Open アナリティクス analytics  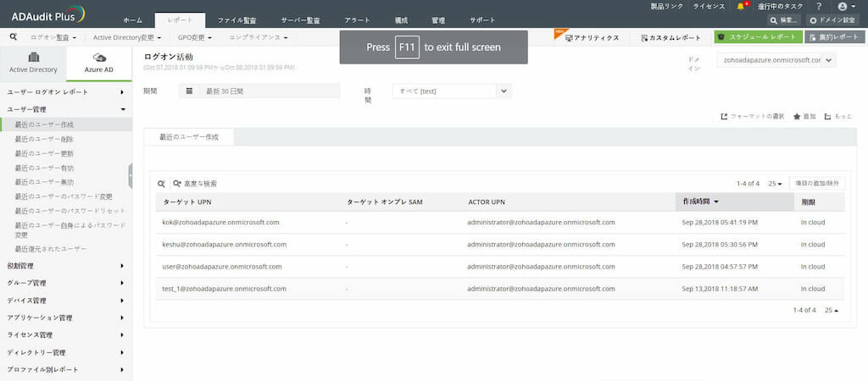592,37
